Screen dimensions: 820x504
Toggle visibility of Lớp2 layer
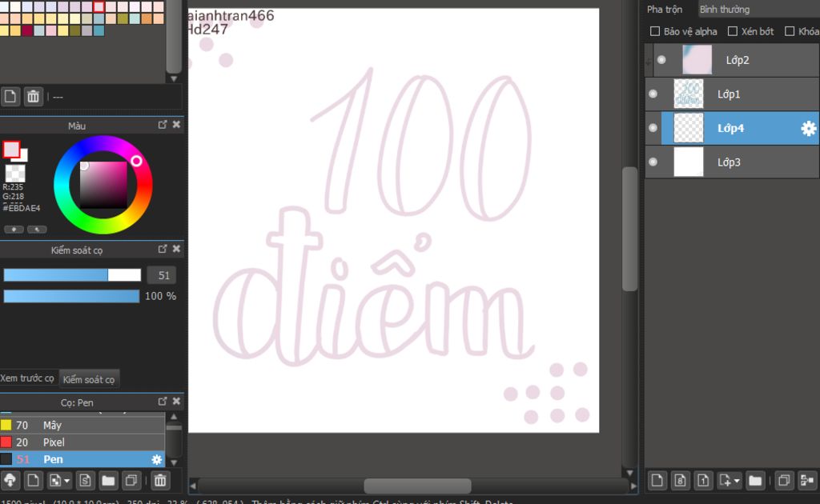[x=661, y=59]
